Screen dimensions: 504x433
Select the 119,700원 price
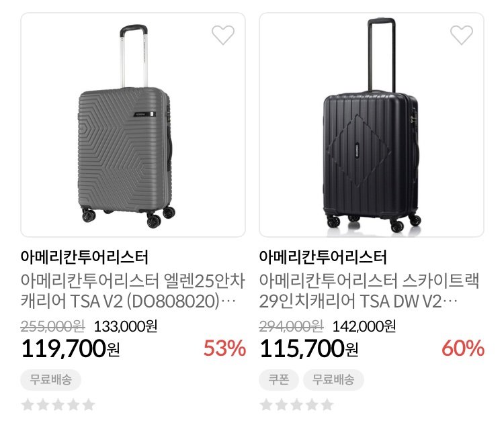pyautogui.click(x=71, y=348)
